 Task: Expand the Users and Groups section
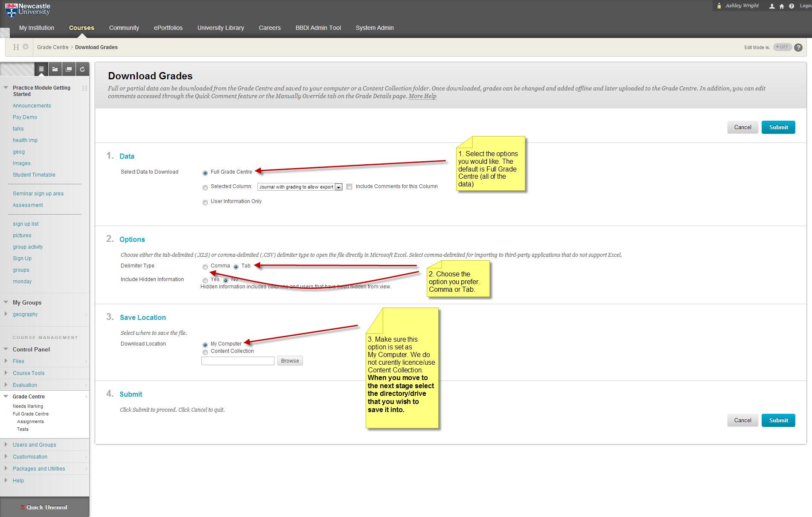point(34,444)
